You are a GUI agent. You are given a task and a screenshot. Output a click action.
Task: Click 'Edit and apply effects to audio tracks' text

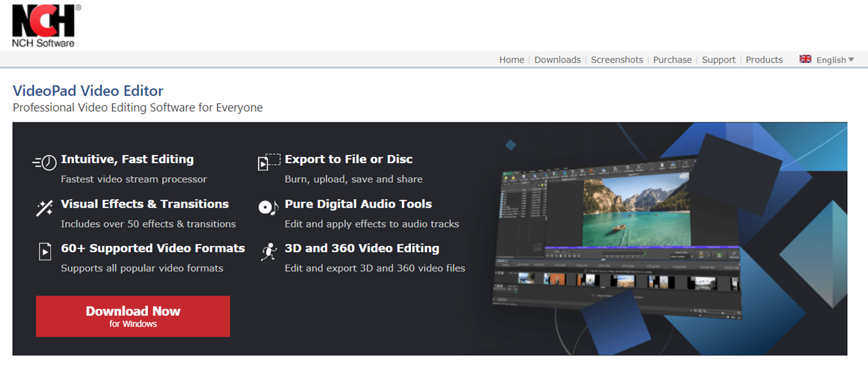[x=372, y=224]
